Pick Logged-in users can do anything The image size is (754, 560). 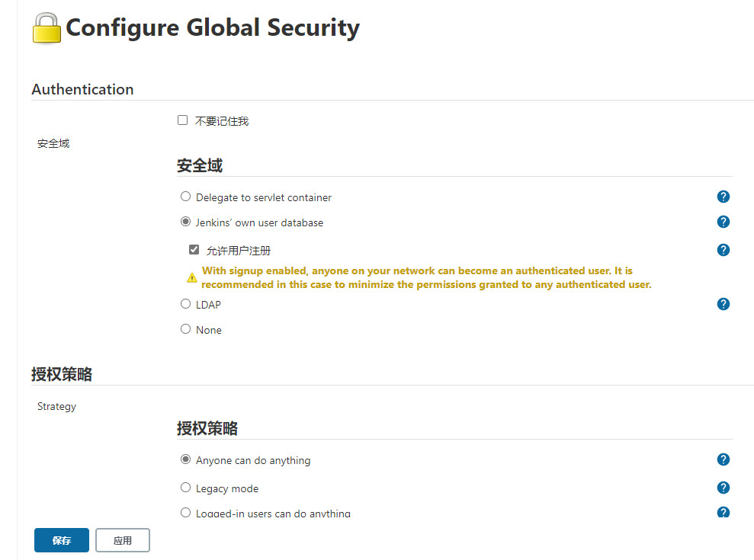click(185, 513)
